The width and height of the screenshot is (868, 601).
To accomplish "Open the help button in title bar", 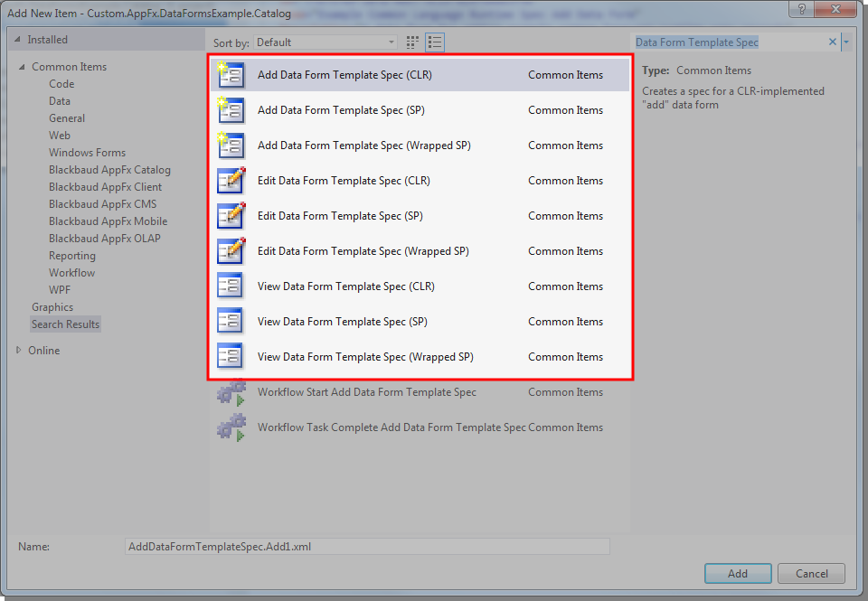I will (802, 9).
